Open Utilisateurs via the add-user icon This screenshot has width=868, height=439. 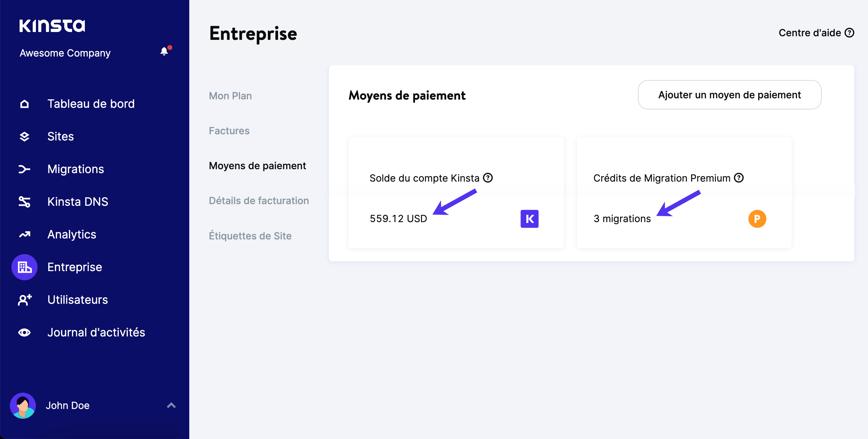[x=24, y=300]
